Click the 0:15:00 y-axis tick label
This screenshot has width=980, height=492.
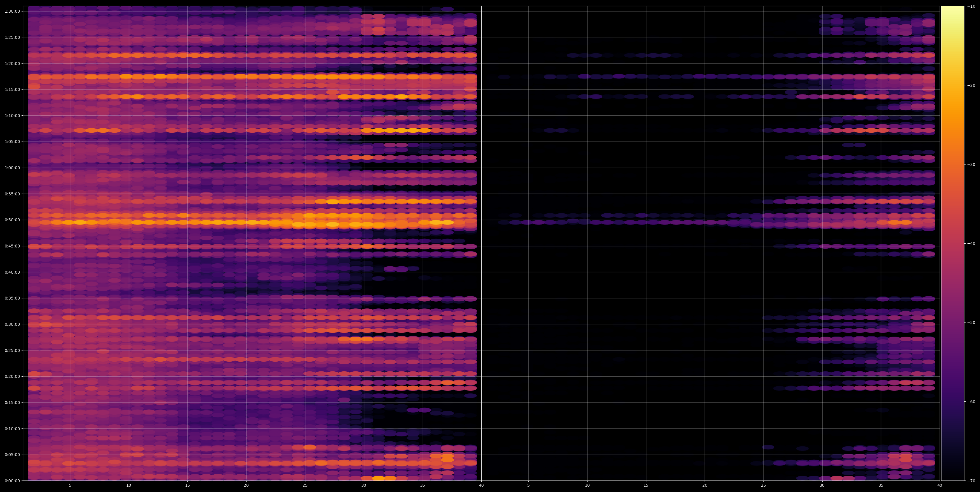[x=12, y=403]
